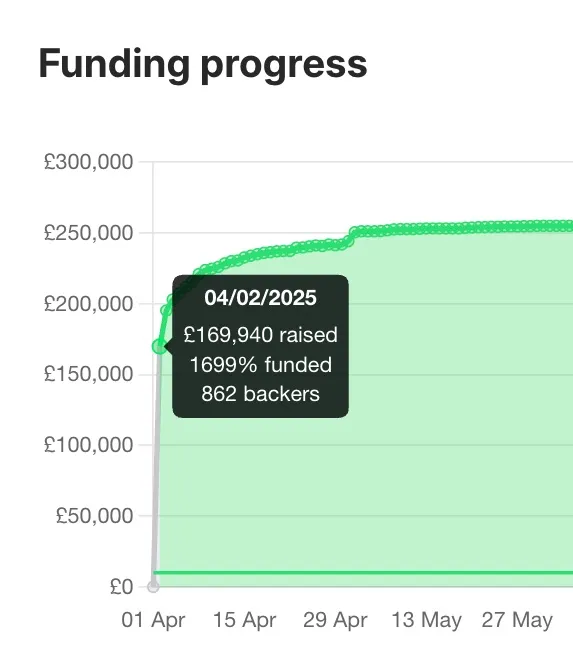Click the tooltip's £169,940 raised text
This screenshot has width=573, height=662.
click(261, 335)
